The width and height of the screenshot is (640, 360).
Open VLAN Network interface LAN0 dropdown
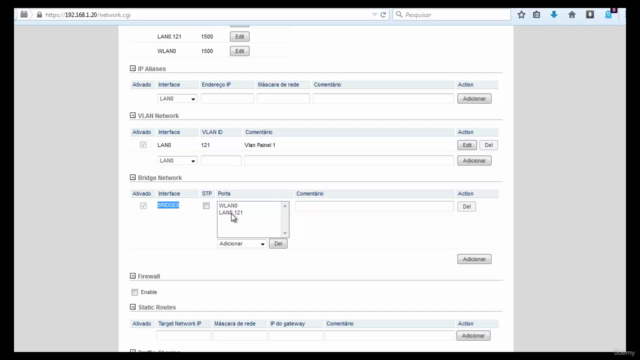(177, 161)
